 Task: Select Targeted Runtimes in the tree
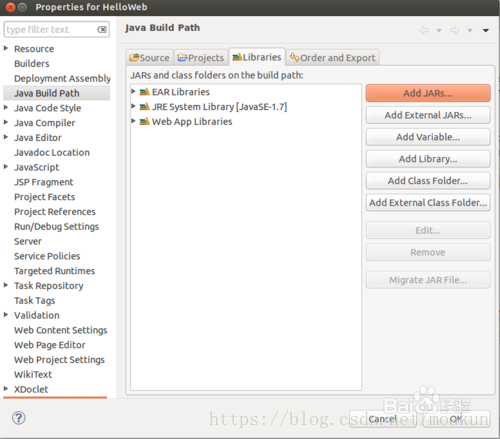tap(55, 271)
